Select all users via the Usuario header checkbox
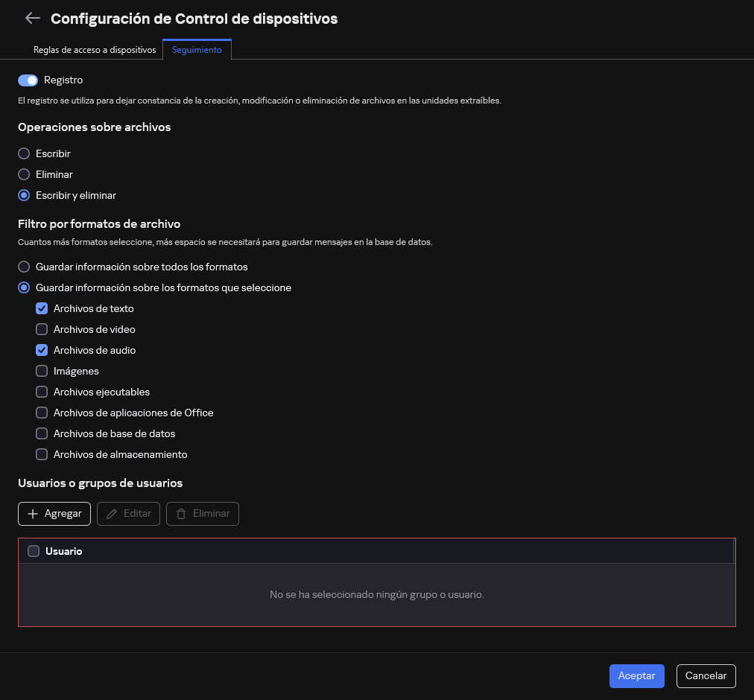The image size is (754, 700). click(34, 551)
